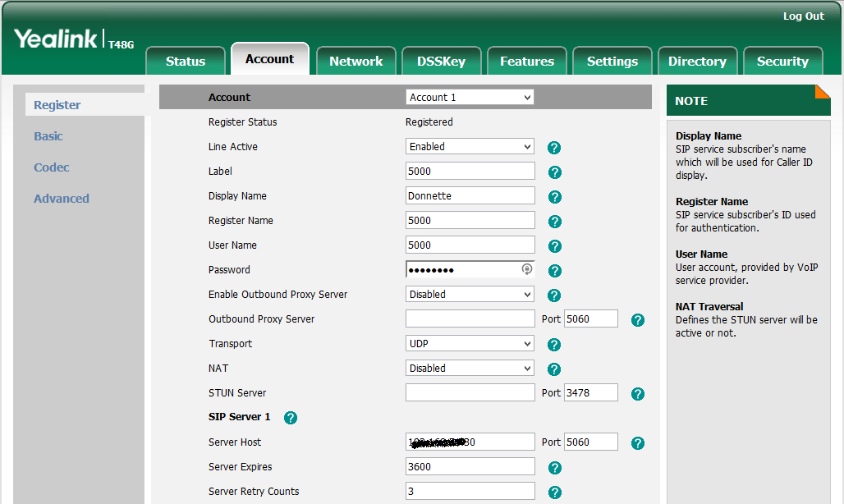Click the Log Out link

coord(804,16)
